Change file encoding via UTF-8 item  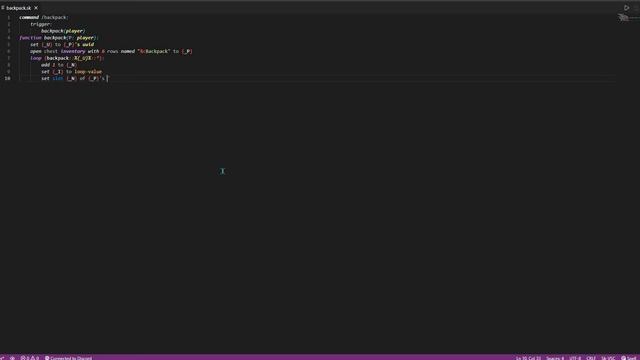575,358
